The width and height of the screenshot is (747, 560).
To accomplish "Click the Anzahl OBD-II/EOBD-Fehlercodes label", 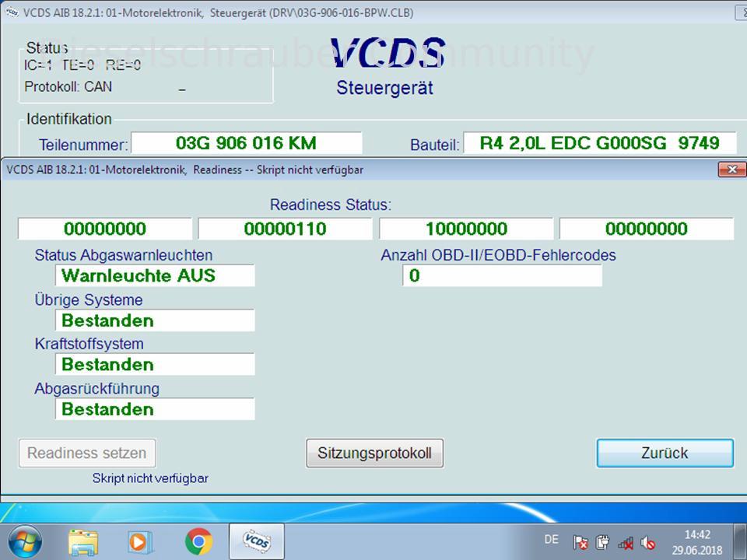I will click(x=498, y=255).
